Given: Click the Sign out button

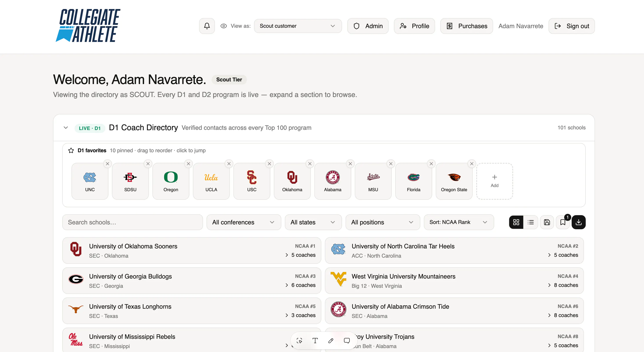Looking at the screenshot, I should (572, 26).
